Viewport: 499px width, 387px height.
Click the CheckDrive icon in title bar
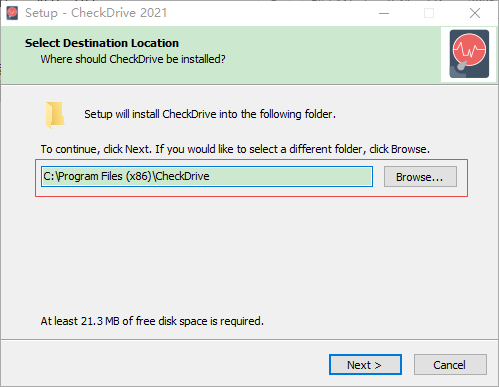click(12, 13)
